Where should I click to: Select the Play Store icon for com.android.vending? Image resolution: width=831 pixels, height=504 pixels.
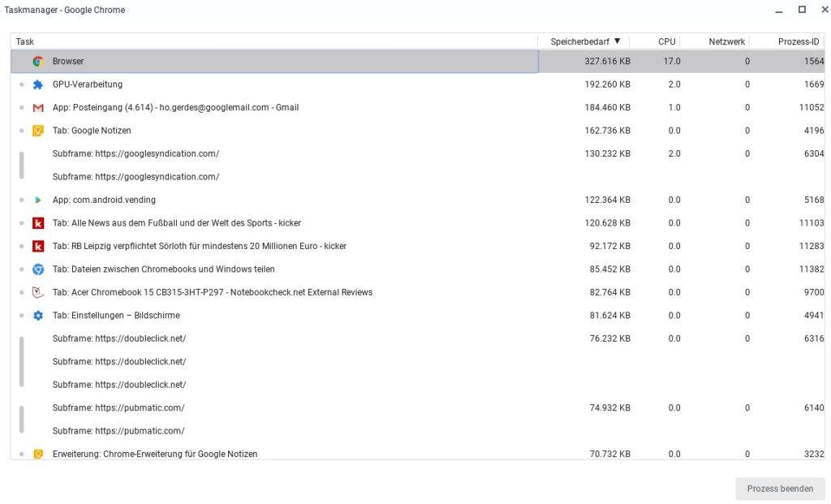coord(37,200)
